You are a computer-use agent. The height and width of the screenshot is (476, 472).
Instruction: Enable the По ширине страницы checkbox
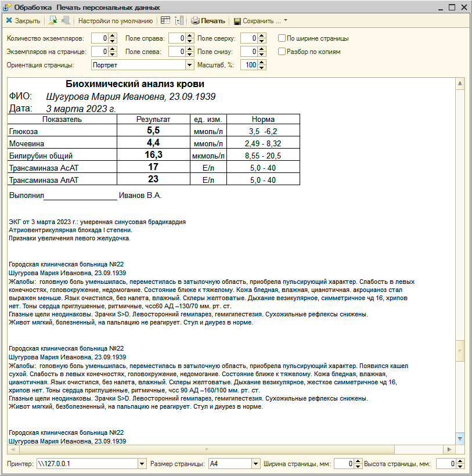pyautogui.click(x=282, y=38)
